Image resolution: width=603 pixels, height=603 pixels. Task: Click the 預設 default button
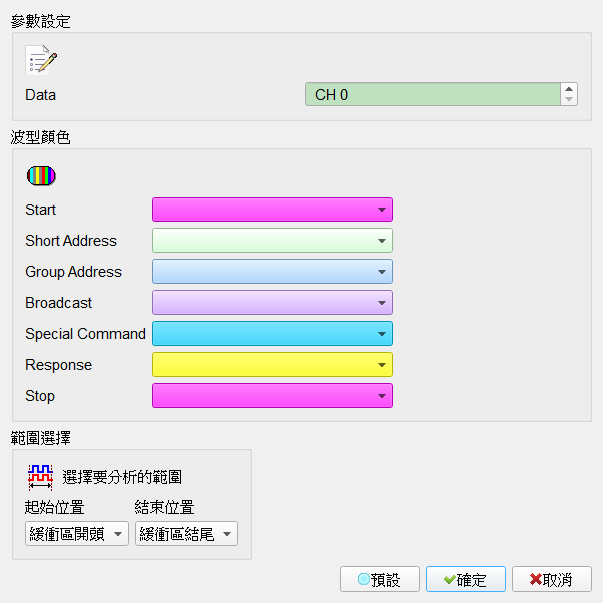click(x=380, y=579)
